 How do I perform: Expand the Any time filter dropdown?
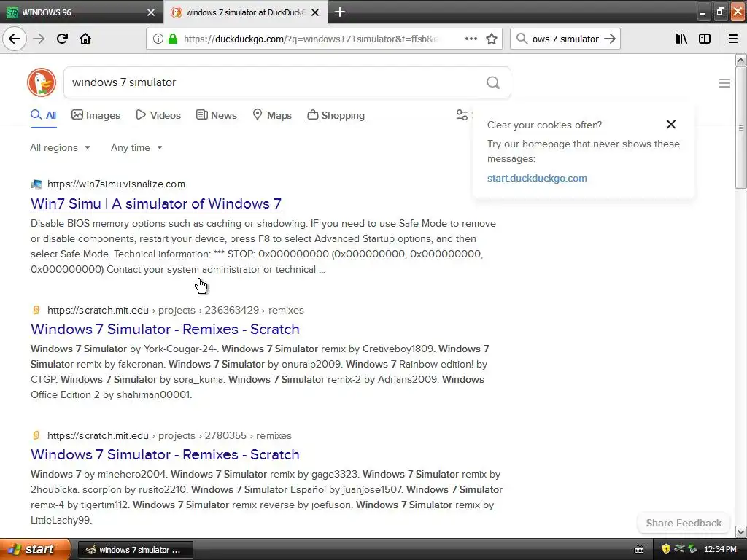coord(136,147)
